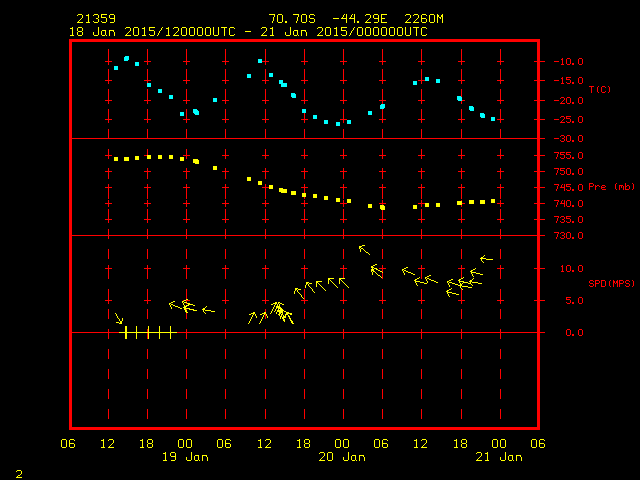Click the page number 2 at bottom-left
The image size is (640, 480).
click(x=19, y=474)
